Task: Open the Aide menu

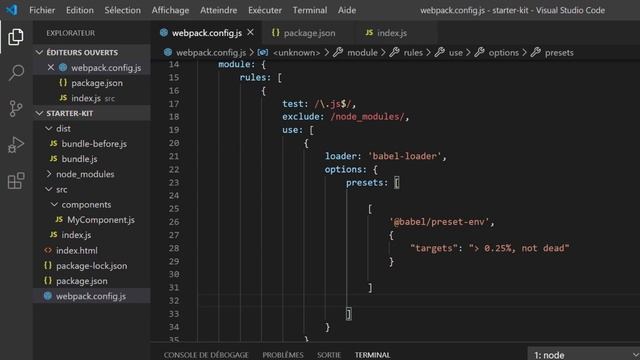Action: (347, 10)
